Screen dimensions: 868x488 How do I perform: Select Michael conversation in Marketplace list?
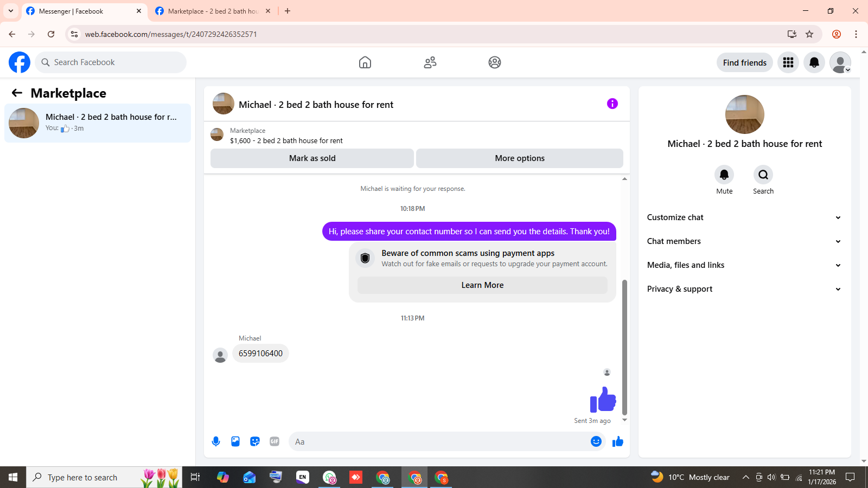[x=98, y=123]
